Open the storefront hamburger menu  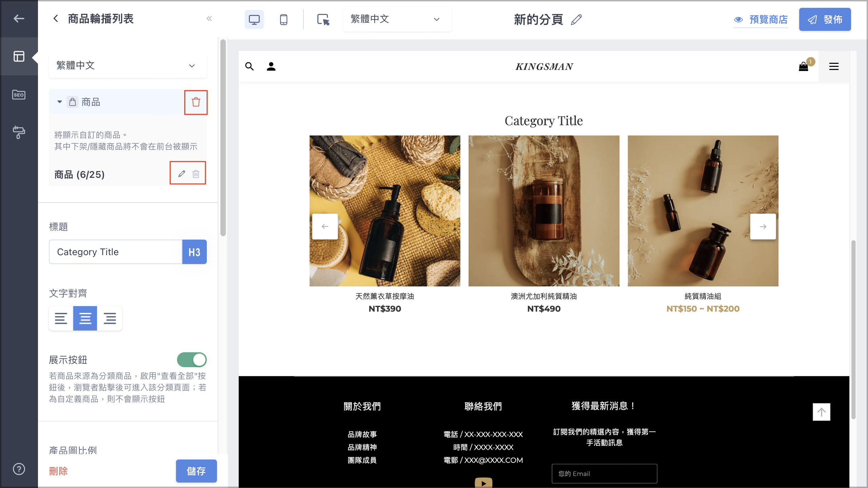point(834,67)
